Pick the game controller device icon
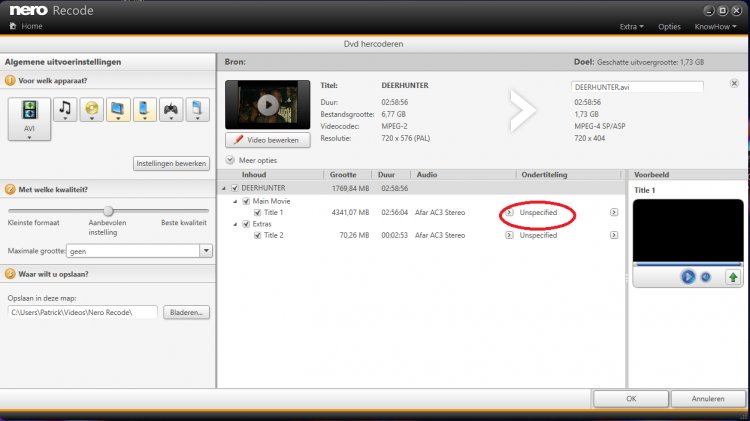 click(x=169, y=108)
